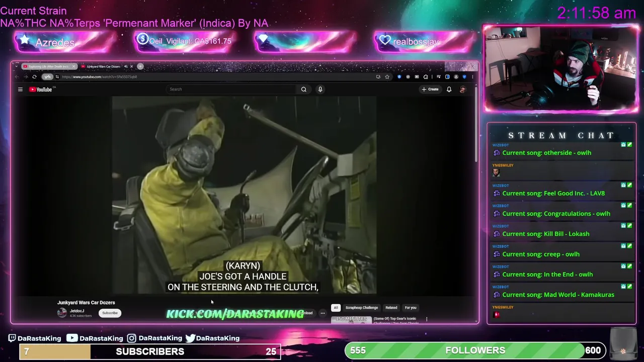644x362 pixels.
Task: Click the YouTube search field
Action: click(x=231, y=89)
